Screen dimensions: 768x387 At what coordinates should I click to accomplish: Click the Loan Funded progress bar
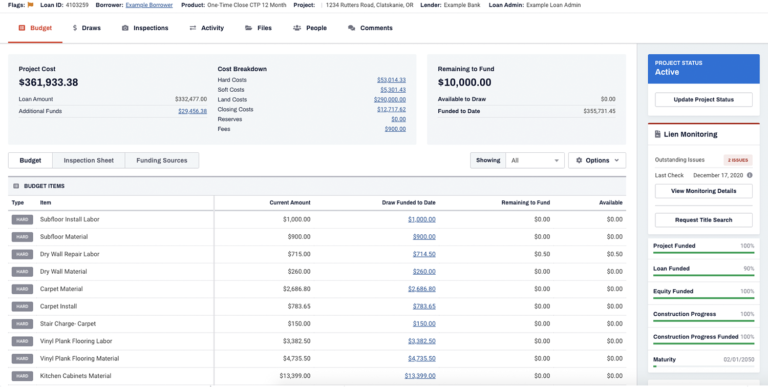pos(703,276)
